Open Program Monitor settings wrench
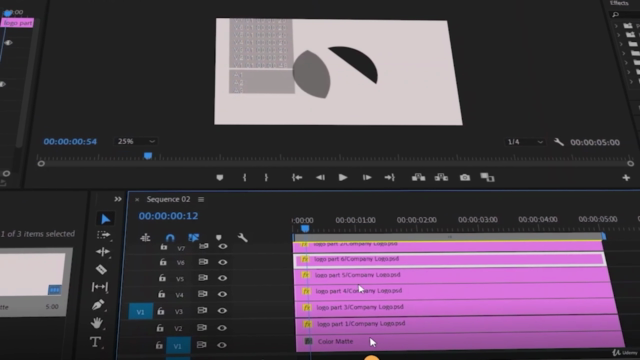 (559, 142)
